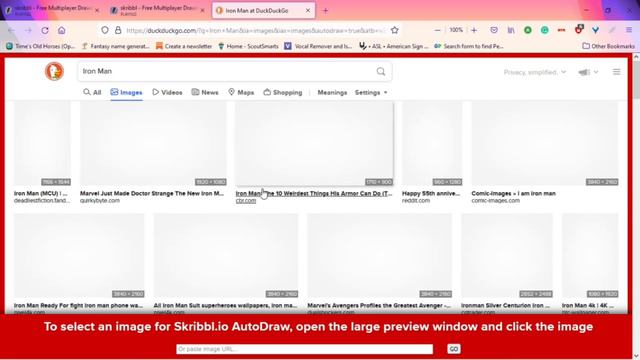Close the Iron Man at DuckDuckGo tab
Image resolution: width=640 pixels, height=360 pixels.
308,11
